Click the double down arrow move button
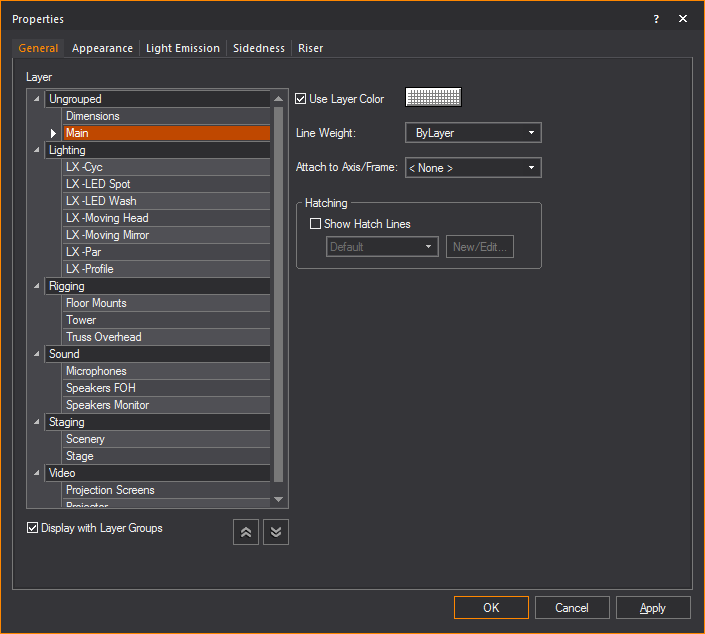705x634 pixels. click(276, 532)
